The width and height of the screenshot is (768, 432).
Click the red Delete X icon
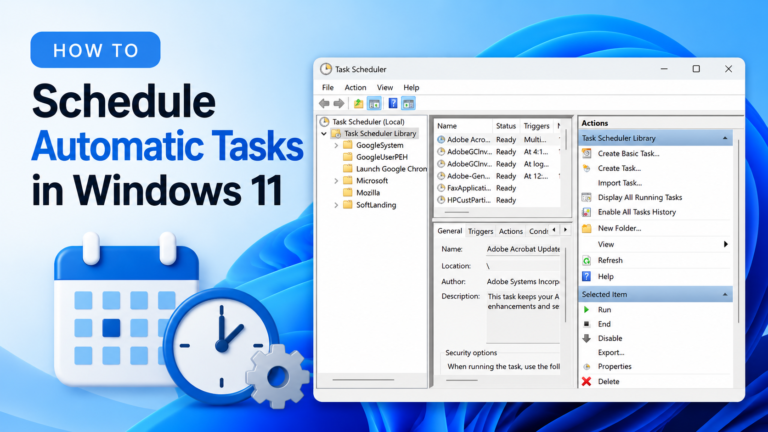(x=587, y=381)
